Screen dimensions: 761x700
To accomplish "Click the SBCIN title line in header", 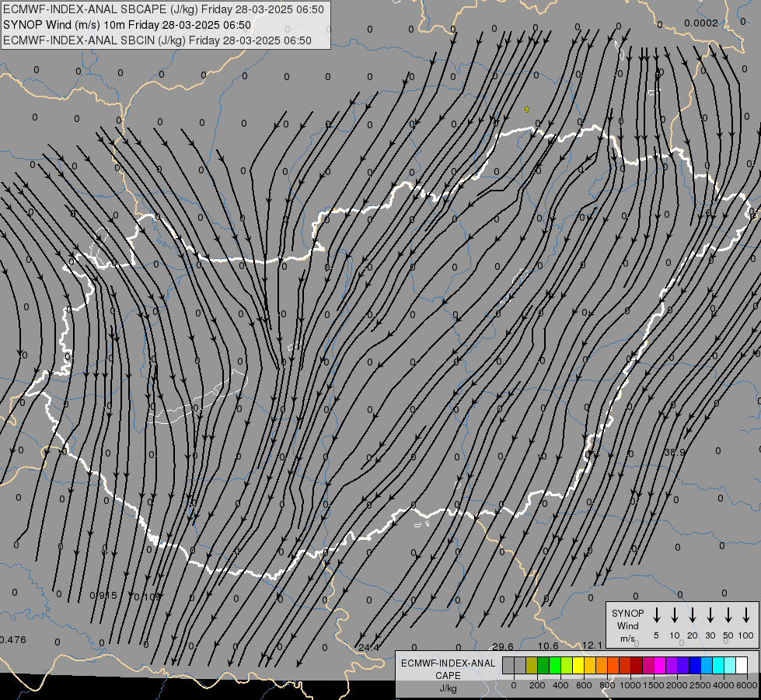I will [x=157, y=40].
